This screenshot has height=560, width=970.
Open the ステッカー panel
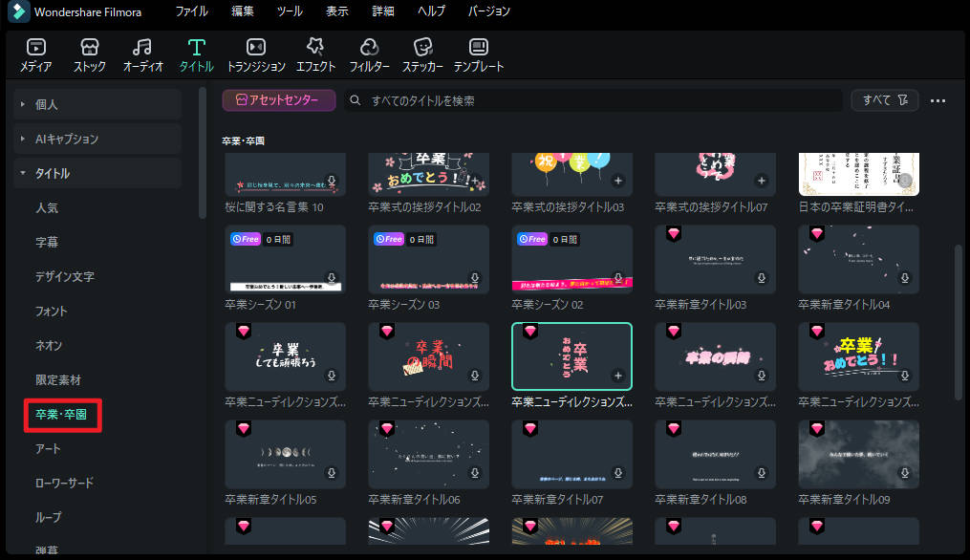pos(422,54)
